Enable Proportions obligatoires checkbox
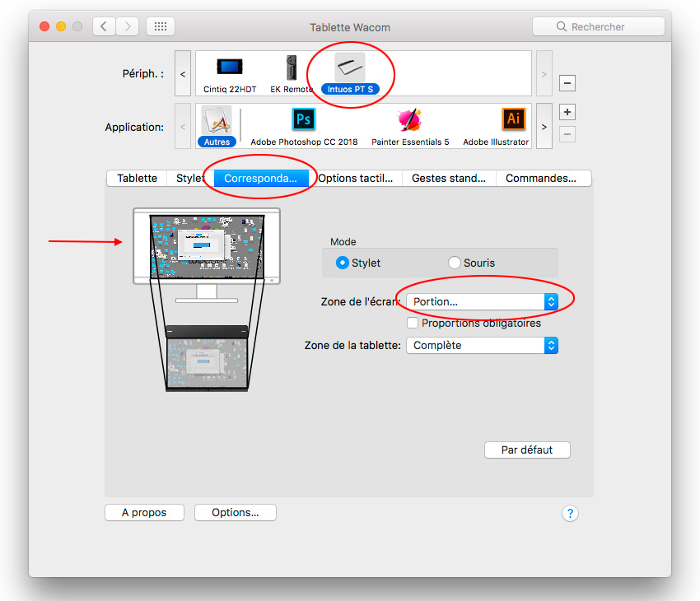Viewport: 700px width, 601px height. click(x=413, y=324)
